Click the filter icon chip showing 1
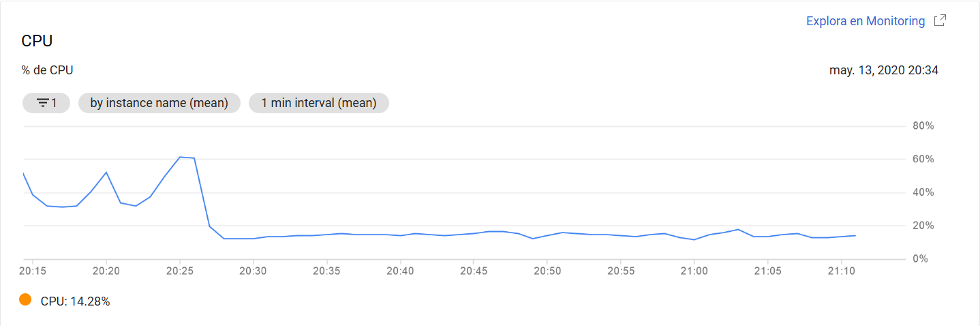 pyautogui.click(x=46, y=103)
